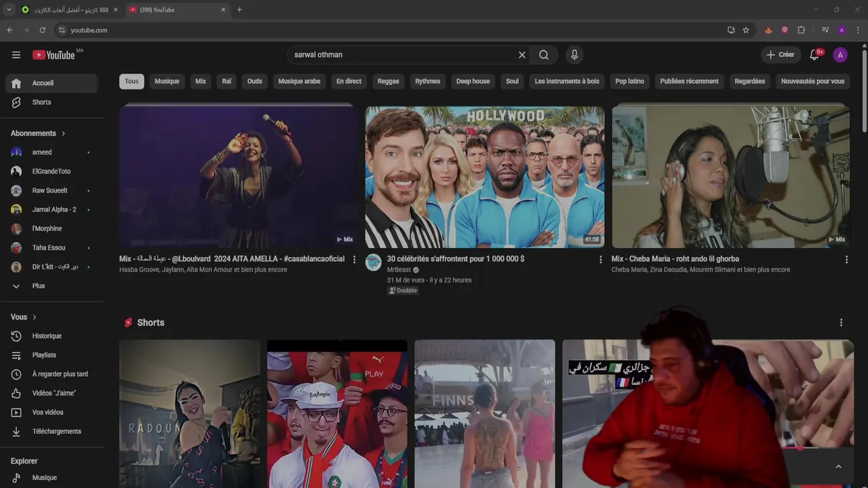Open Playlists in the sidebar

coord(52,355)
